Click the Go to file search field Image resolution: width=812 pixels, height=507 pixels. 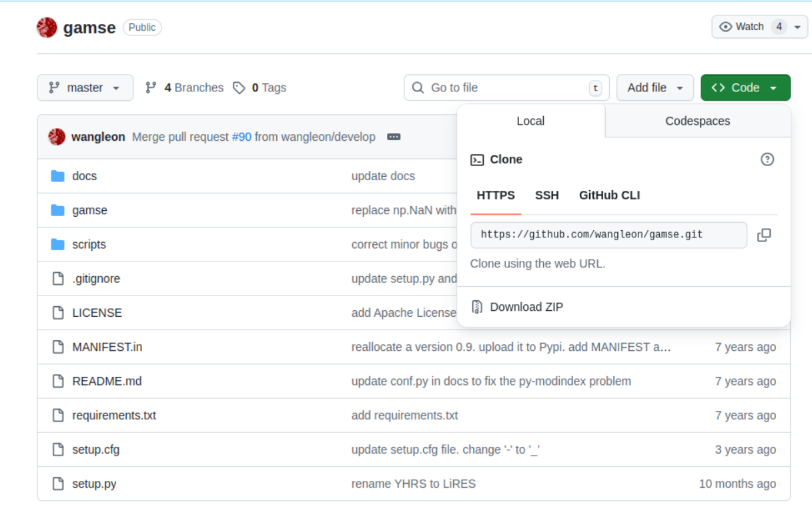click(x=506, y=87)
